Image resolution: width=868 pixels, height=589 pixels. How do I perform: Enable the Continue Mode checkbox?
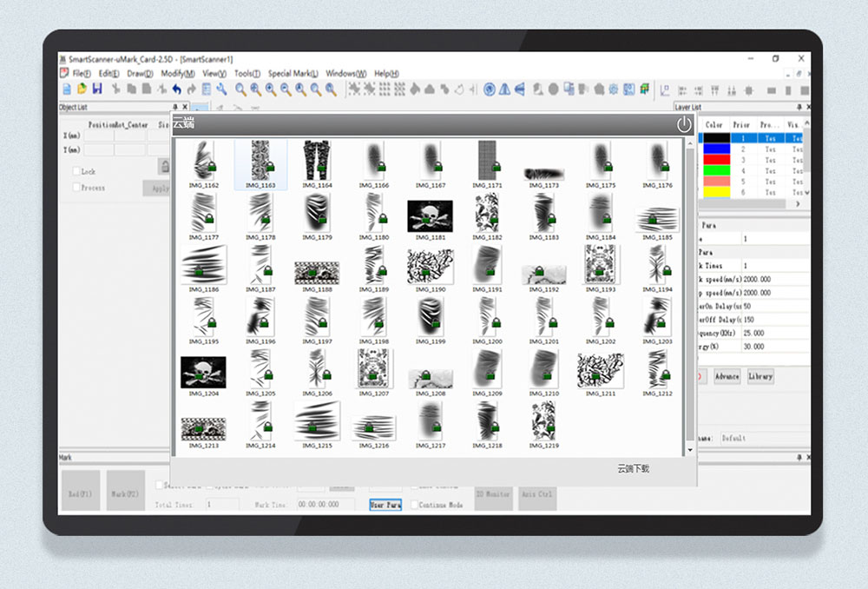coord(415,505)
